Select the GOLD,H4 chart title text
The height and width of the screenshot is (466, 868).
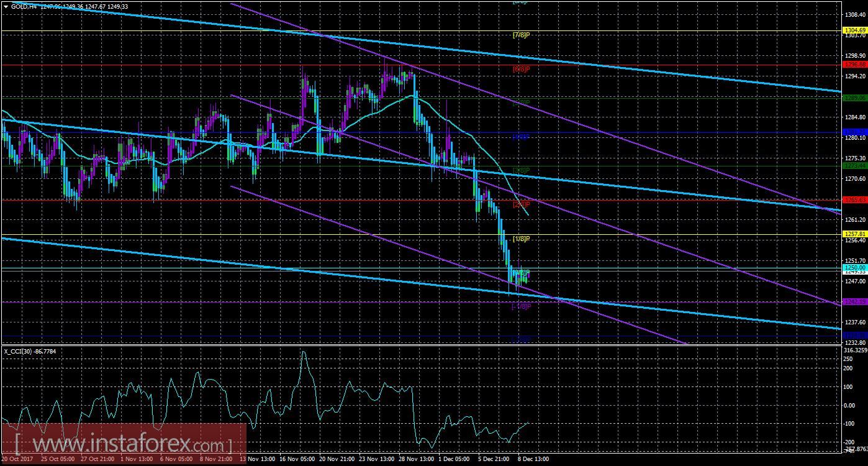tap(25, 6)
